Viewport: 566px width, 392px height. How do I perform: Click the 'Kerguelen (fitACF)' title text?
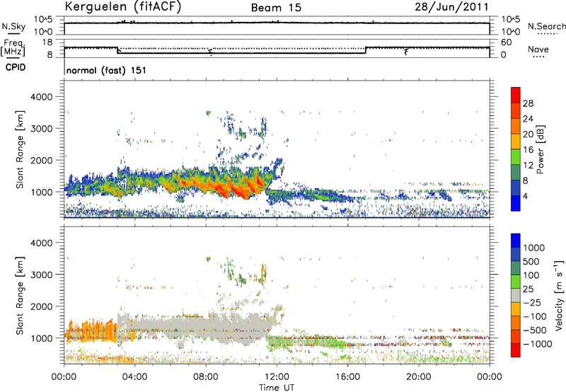122,7
